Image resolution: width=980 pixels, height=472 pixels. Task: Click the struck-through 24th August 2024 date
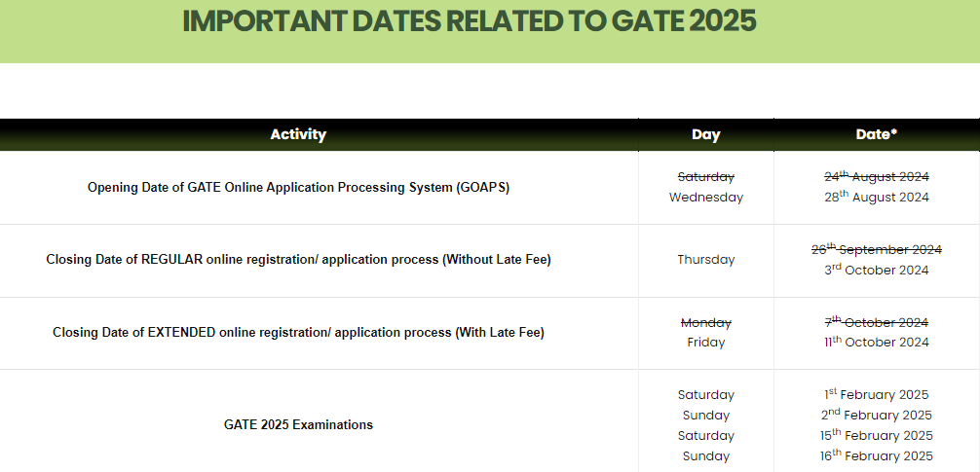[x=876, y=177]
